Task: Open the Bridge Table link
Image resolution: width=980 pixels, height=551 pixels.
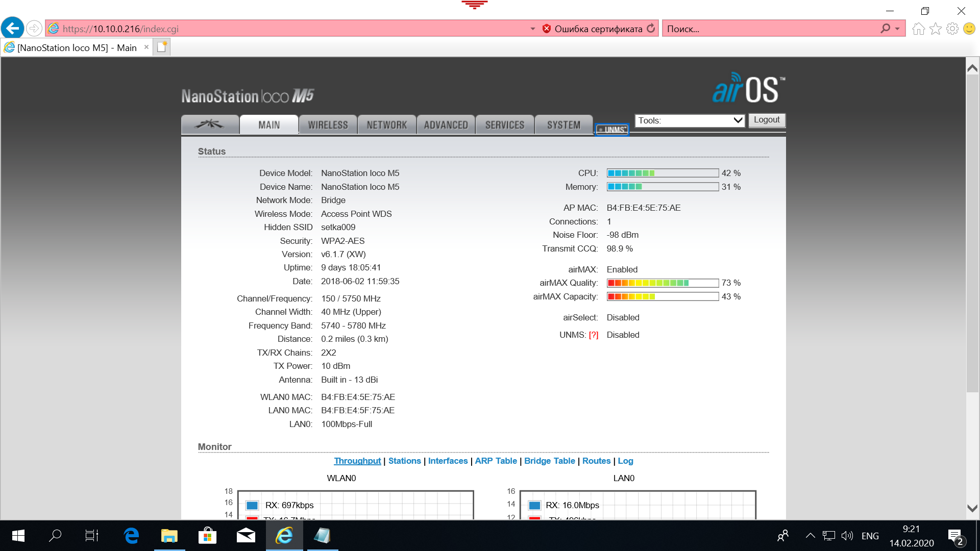Action: pyautogui.click(x=549, y=461)
